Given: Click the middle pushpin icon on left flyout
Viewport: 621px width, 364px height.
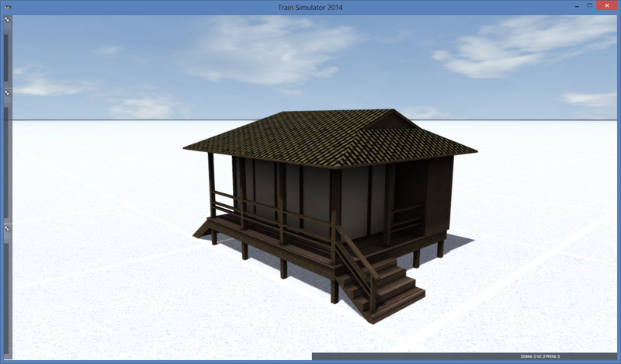Looking at the screenshot, I should (7, 93).
